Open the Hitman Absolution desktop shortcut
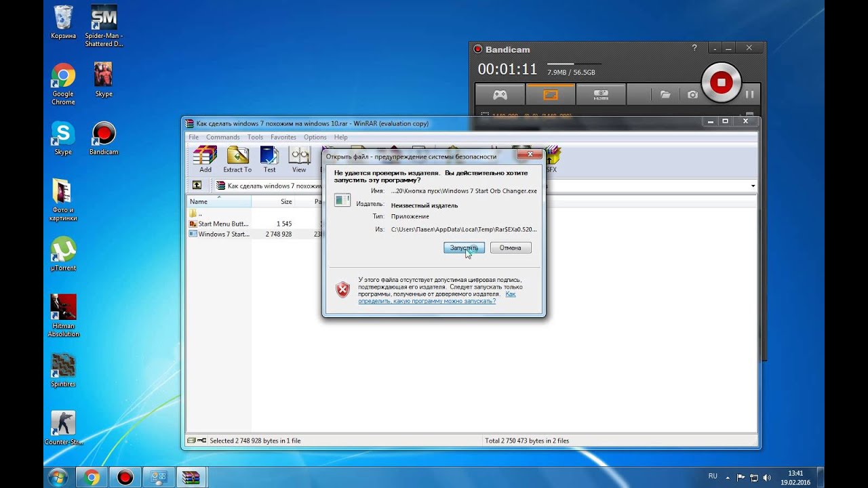Screen dimensions: 868x488 [63, 316]
